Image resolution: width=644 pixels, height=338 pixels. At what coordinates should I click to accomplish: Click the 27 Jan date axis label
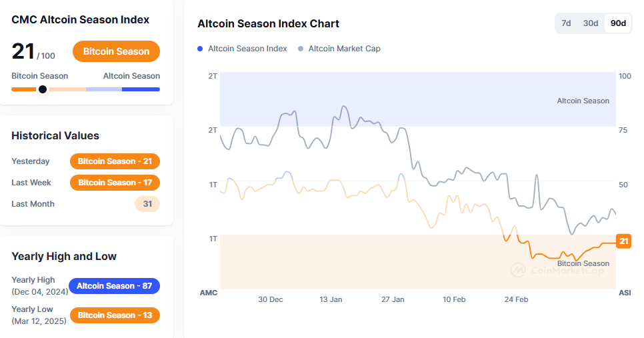[393, 299]
